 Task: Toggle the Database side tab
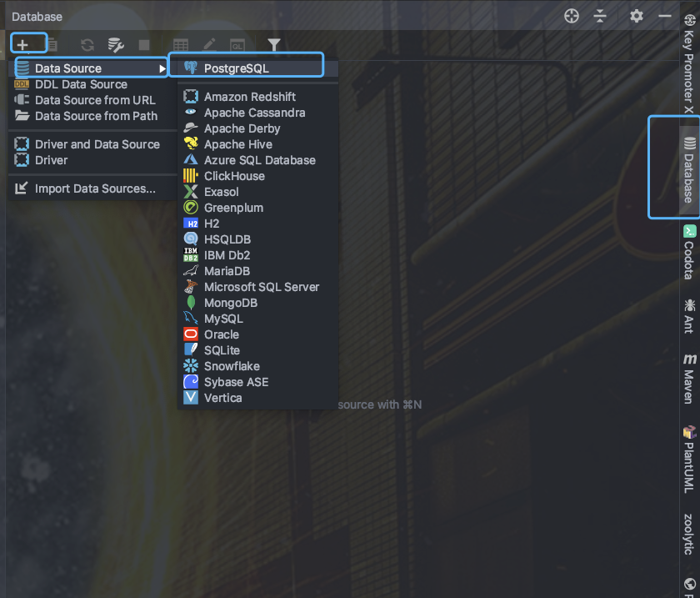click(x=689, y=170)
